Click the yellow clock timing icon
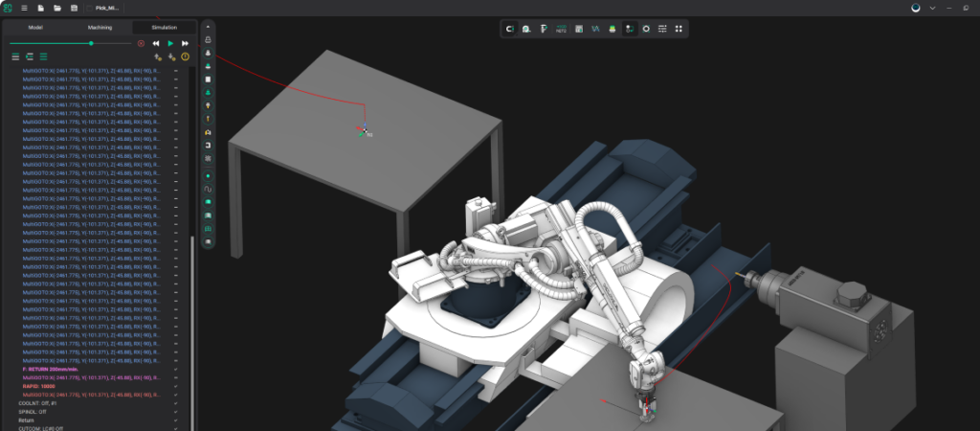Viewport: 980px width, 431px height. 186,57
